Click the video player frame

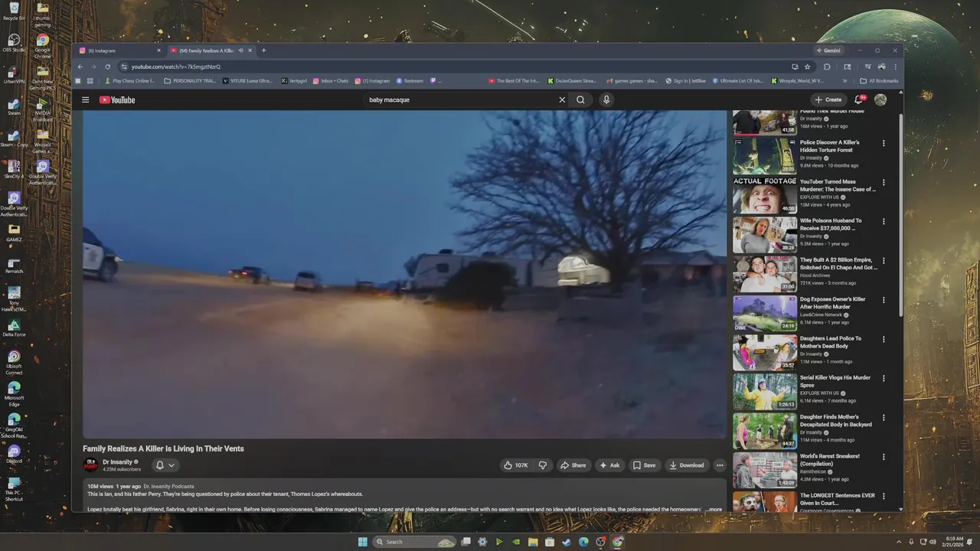pos(404,274)
